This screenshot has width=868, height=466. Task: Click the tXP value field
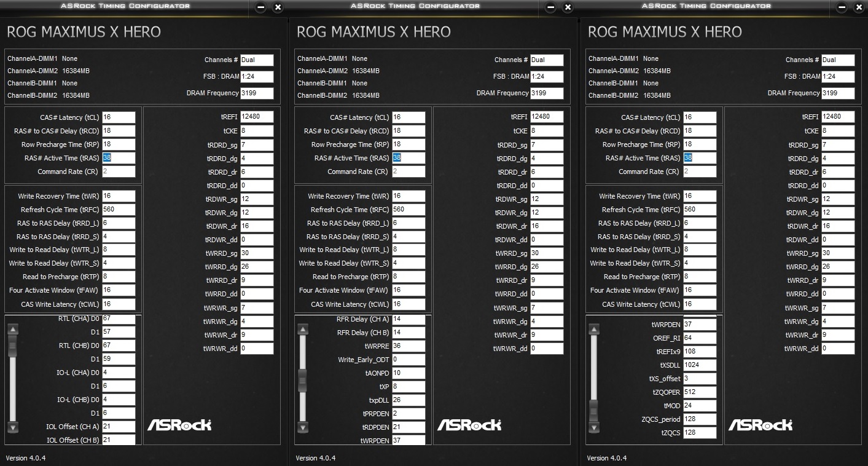(x=409, y=387)
